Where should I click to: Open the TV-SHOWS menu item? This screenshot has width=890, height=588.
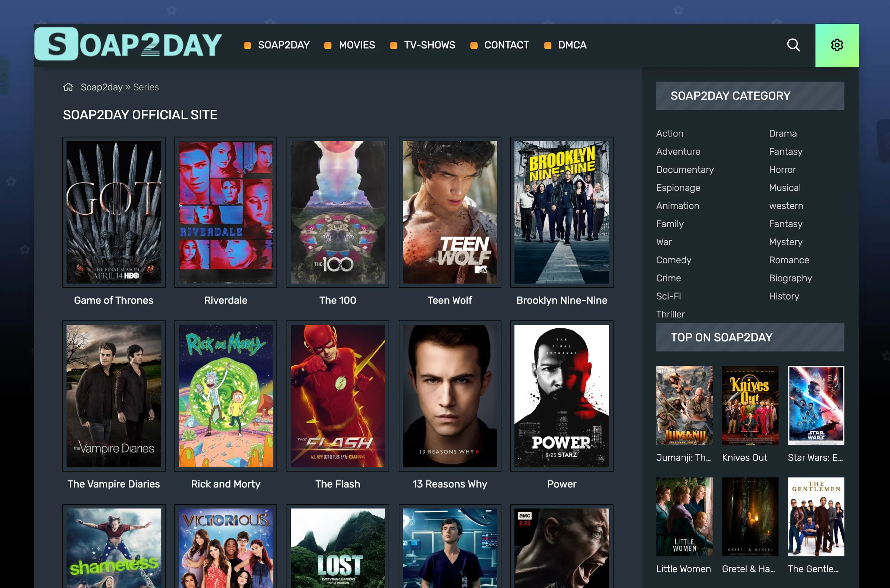pos(429,45)
